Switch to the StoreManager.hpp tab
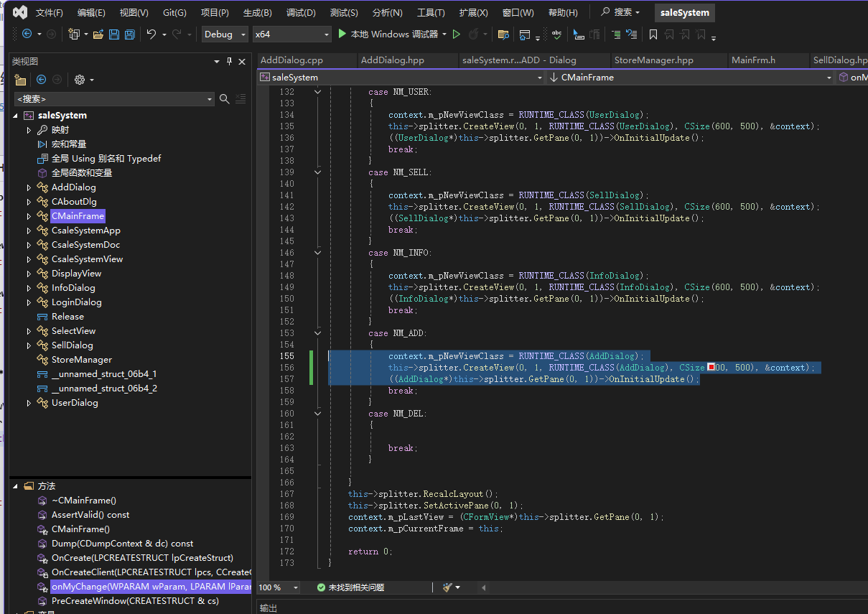The width and height of the screenshot is (868, 614). (x=653, y=60)
